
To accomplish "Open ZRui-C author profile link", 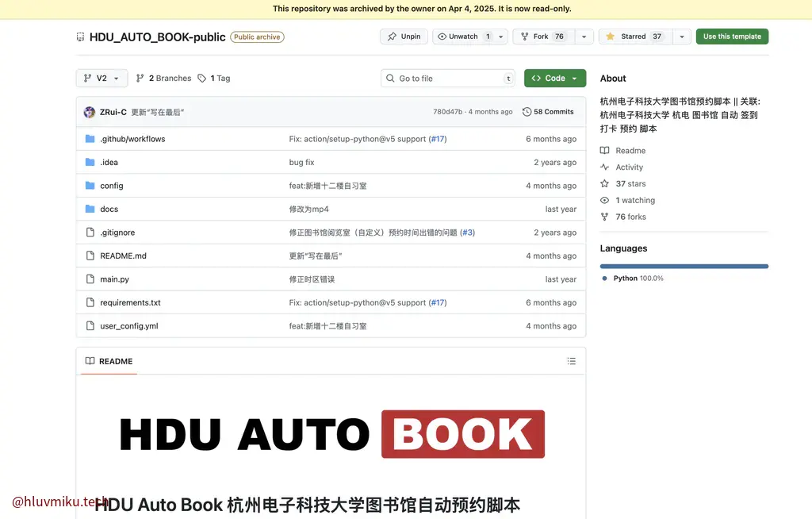I will (x=113, y=112).
